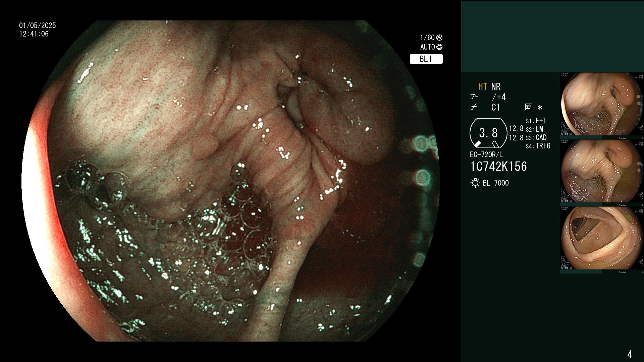Open the top captured thumbnail image
The height and width of the screenshot is (362, 644).
tap(602, 105)
